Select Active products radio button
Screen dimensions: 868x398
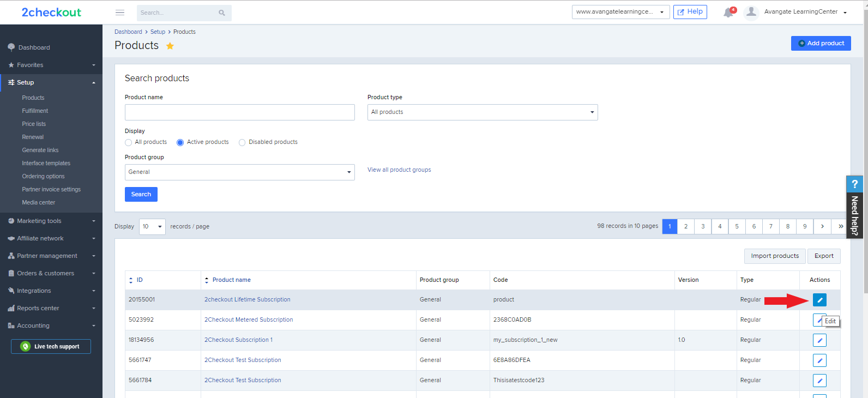click(x=180, y=142)
